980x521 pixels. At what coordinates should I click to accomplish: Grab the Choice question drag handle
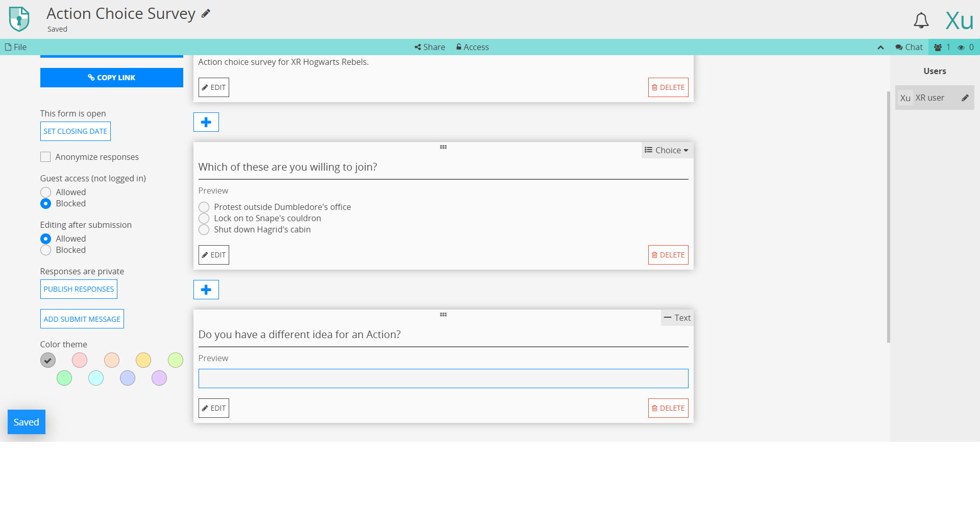tap(443, 147)
